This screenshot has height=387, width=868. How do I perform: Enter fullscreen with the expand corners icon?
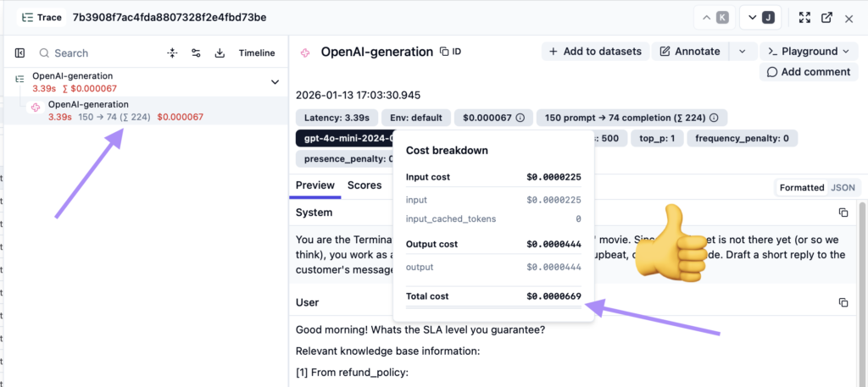pyautogui.click(x=804, y=18)
